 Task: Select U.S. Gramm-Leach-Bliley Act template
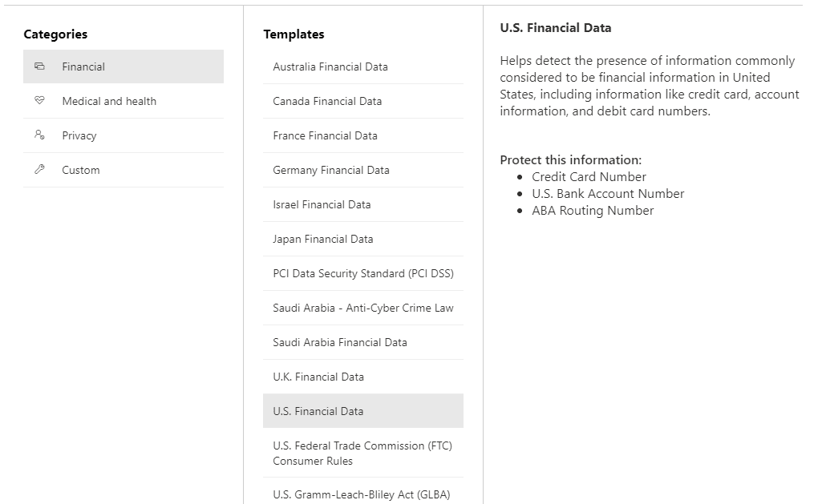point(363,494)
